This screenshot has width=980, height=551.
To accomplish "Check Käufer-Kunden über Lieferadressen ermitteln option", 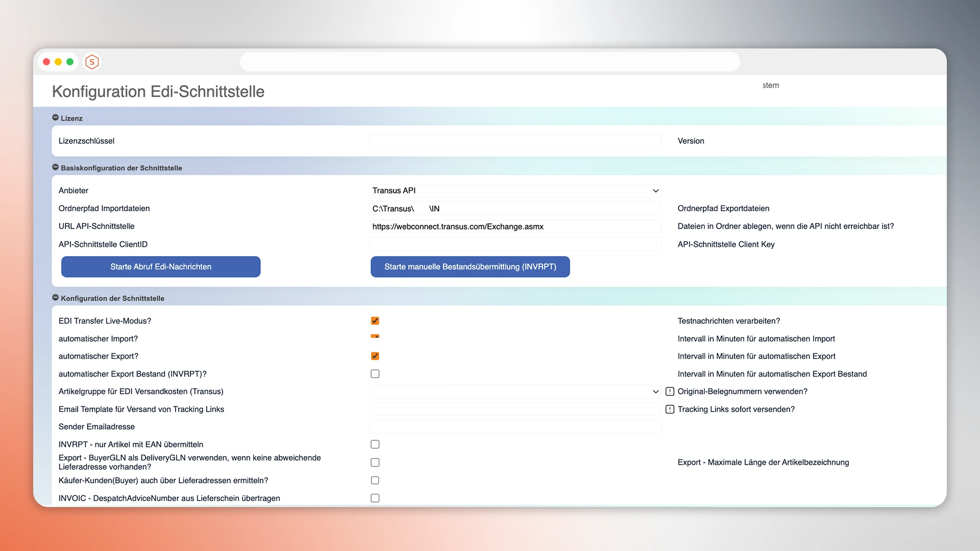I will 375,480.
